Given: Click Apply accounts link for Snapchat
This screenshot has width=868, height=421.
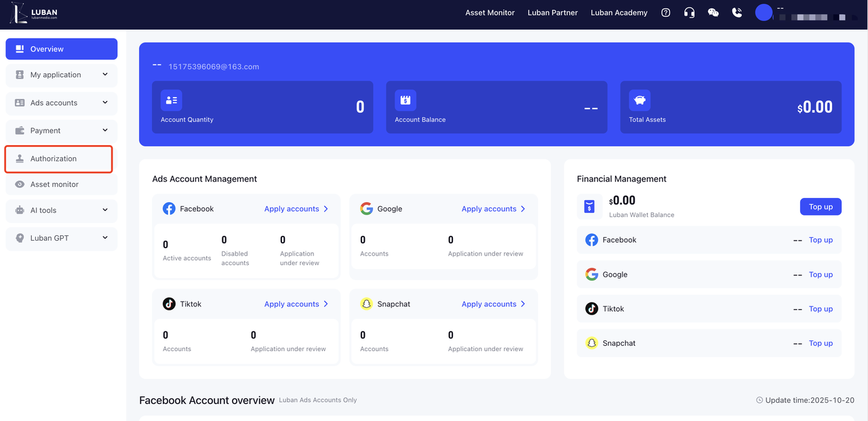Looking at the screenshot, I should 489,304.
